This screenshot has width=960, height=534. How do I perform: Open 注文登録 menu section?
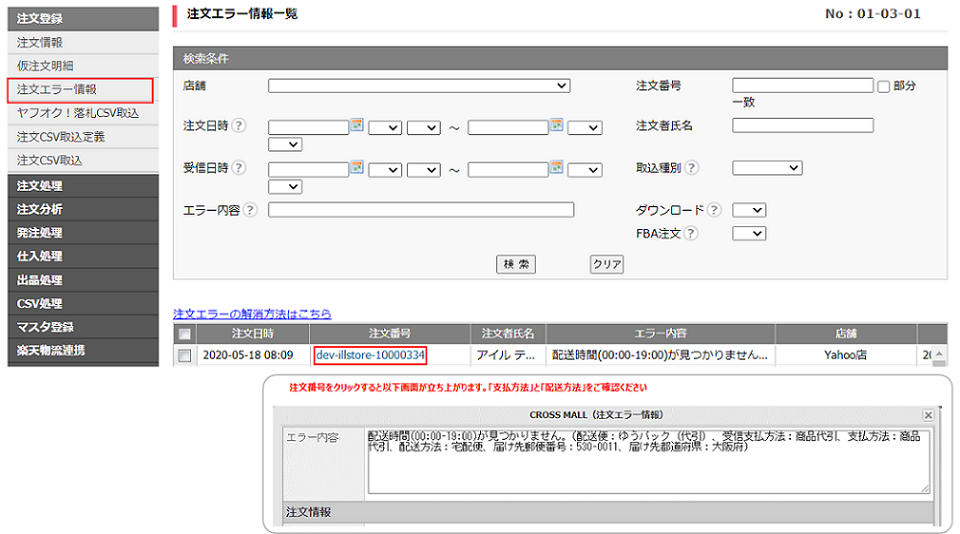pos(83,18)
